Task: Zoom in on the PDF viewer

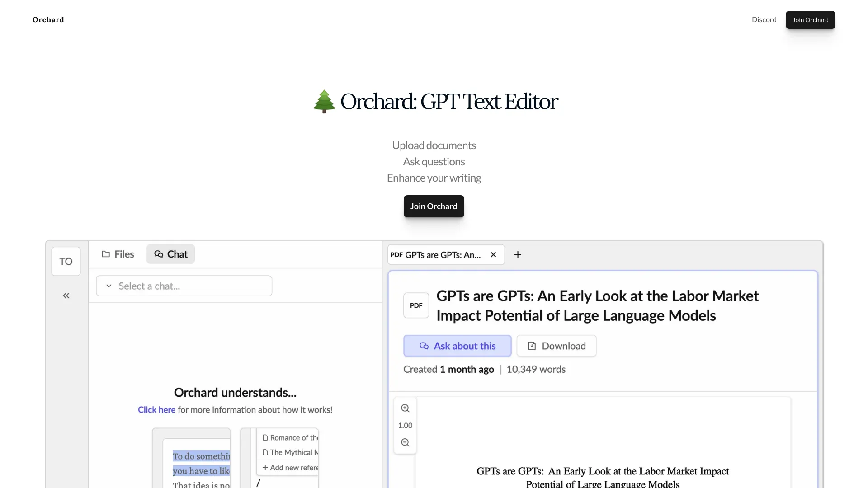Action: click(x=405, y=408)
